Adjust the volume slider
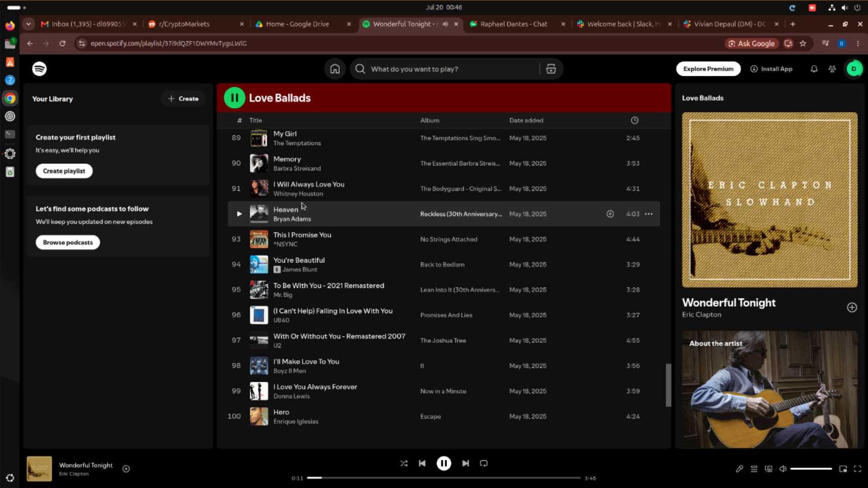868x488 pixels. click(x=811, y=469)
